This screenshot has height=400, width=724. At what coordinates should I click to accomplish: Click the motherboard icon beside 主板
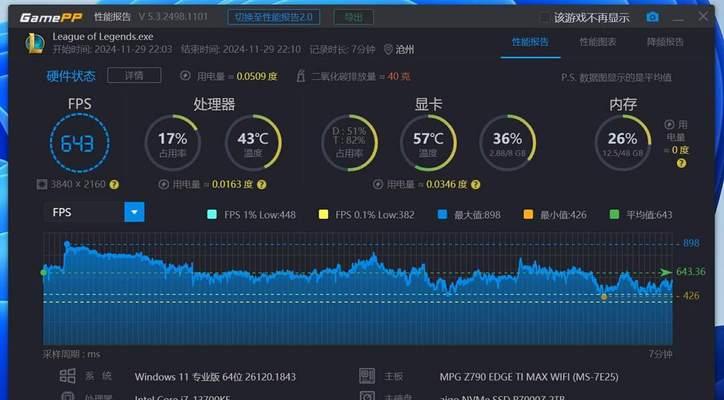pyautogui.click(x=367, y=376)
